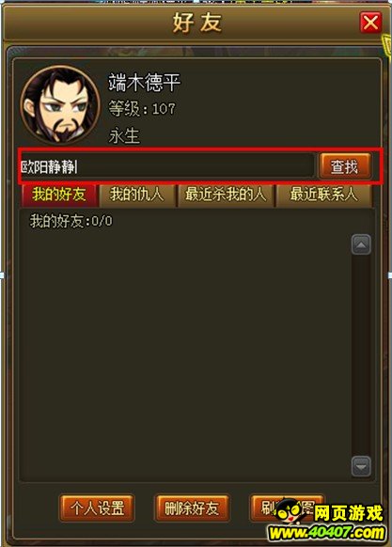
Task: Click the character avatar portrait
Action: point(59,105)
